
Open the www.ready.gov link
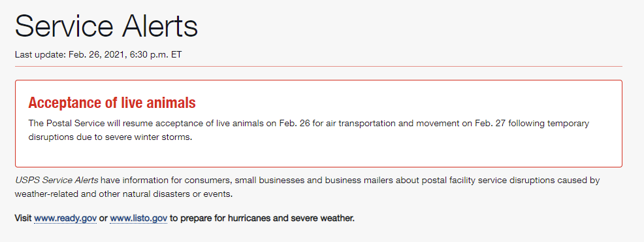click(65, 218)
